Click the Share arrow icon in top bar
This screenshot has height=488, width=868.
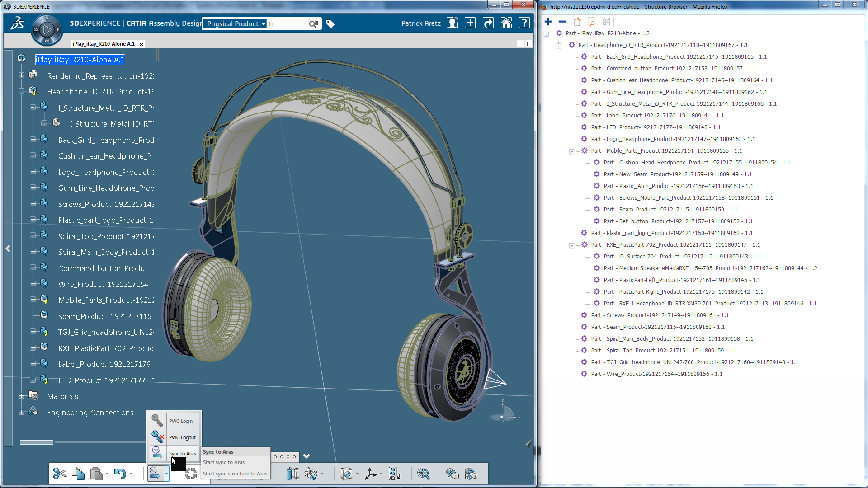pyautogui.click(x=488, y=23)
